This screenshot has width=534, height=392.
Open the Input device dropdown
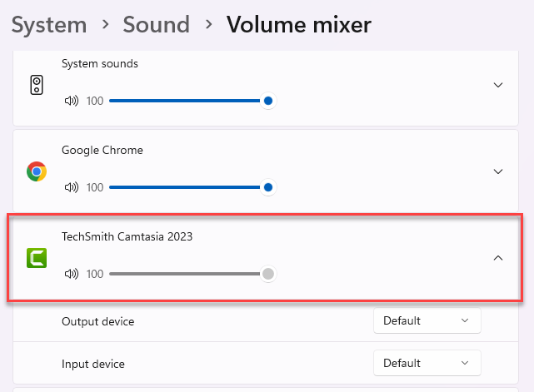click(x=427, y=363)
